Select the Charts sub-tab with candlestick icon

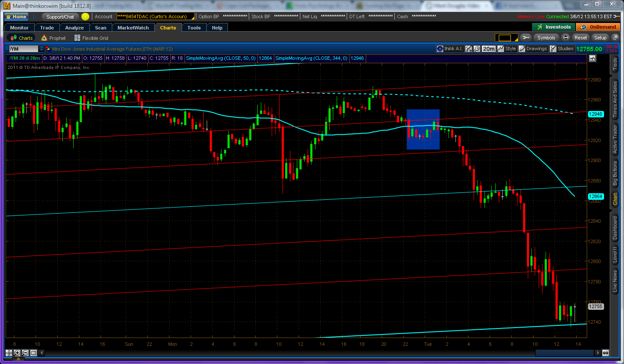pos(21,38)
